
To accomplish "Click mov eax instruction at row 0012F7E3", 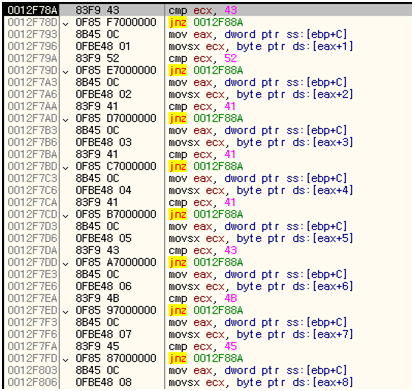I will tap(258, 274).
